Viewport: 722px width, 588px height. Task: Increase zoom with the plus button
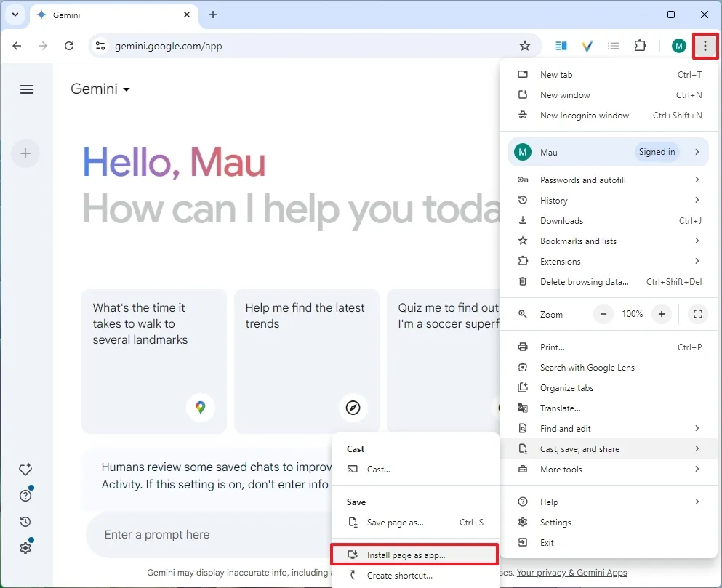661,314
